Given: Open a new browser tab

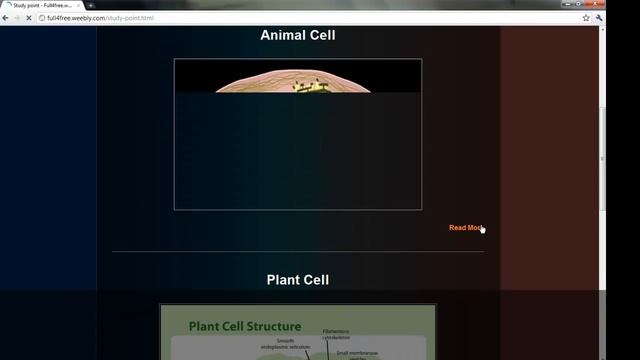Looking at the screenshot, I should 91,6.
